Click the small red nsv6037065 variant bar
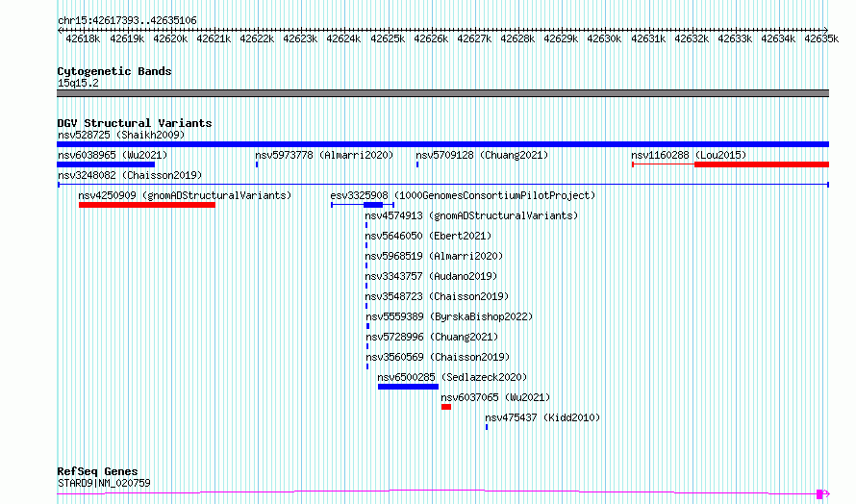Screen dimensions: 856x504 pos(446,407)
